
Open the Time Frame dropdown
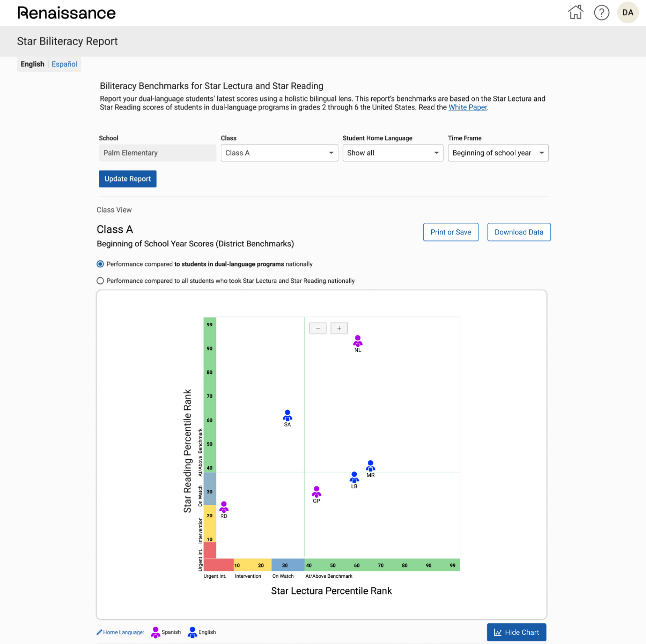[498, 153]
